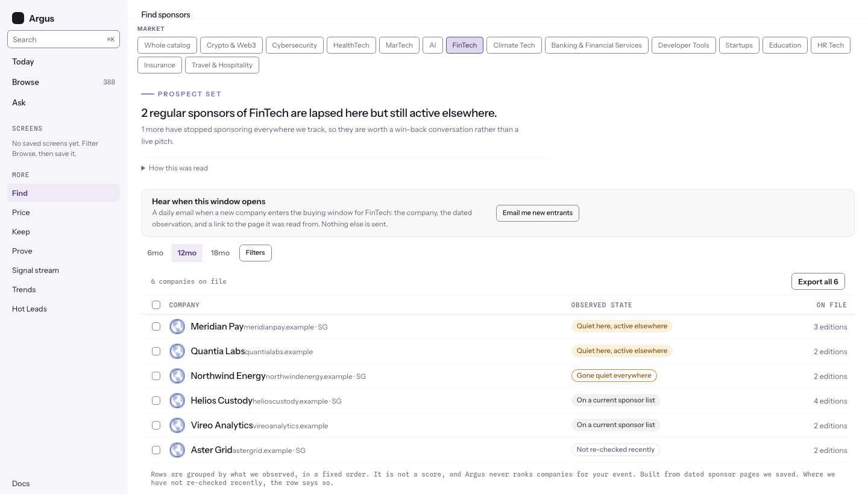The image size is (868, 494).
Task: Click the Quantia Labs company globe icon
Action: pos(177,351)
